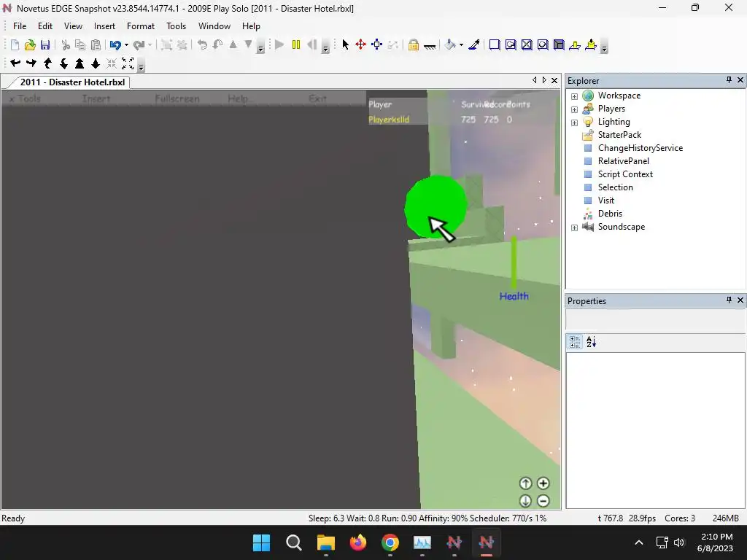
Task: Click the Cut scissors icon
Action: [66, 44]
